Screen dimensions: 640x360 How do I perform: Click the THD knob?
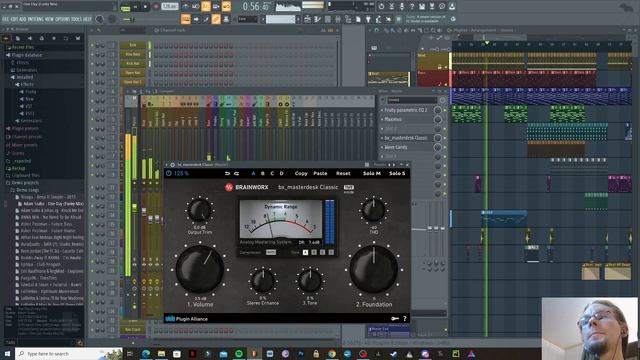tap(373, 211)
